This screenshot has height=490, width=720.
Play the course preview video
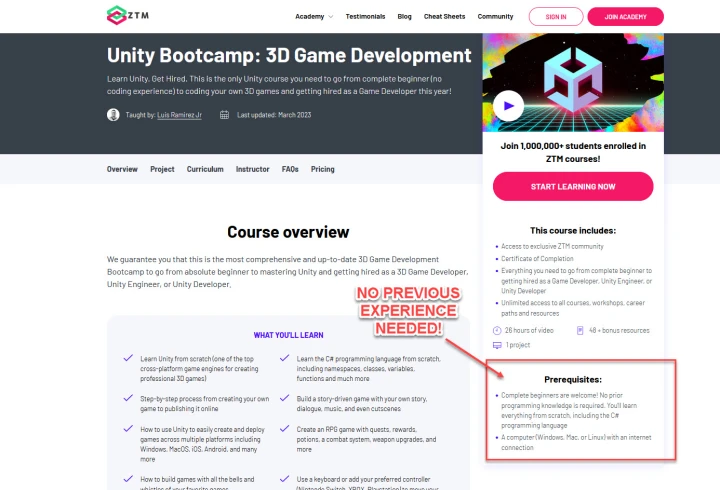click(x=508, y=106)
